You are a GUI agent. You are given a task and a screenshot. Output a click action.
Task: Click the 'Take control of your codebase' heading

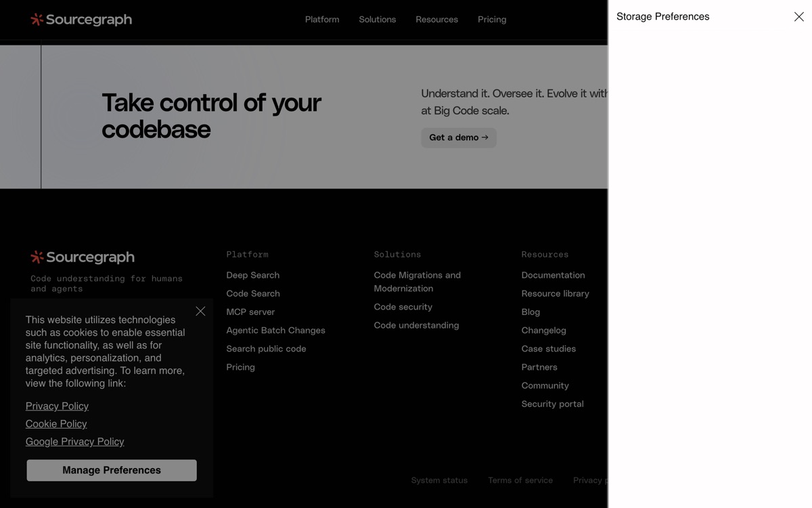click(211, 116)
